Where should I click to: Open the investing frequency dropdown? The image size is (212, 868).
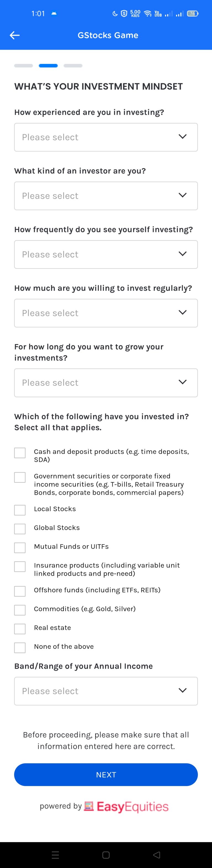(x=106, y=254)
